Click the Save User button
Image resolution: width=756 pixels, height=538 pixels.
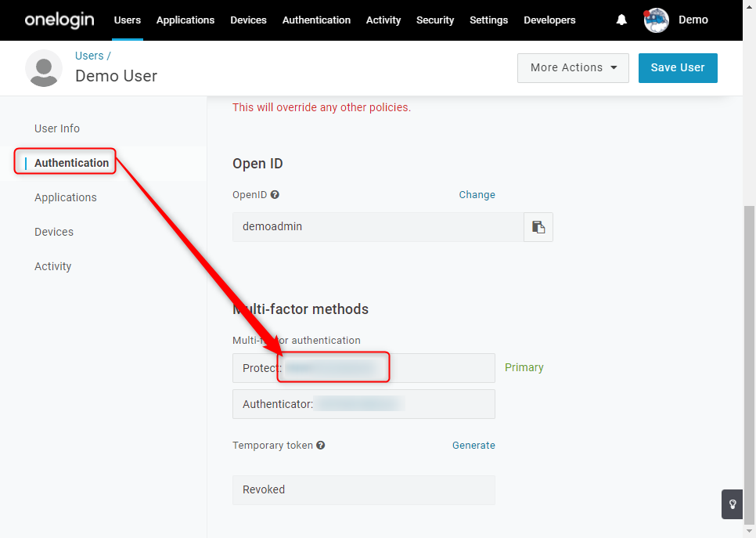click(x=678, y=67)
